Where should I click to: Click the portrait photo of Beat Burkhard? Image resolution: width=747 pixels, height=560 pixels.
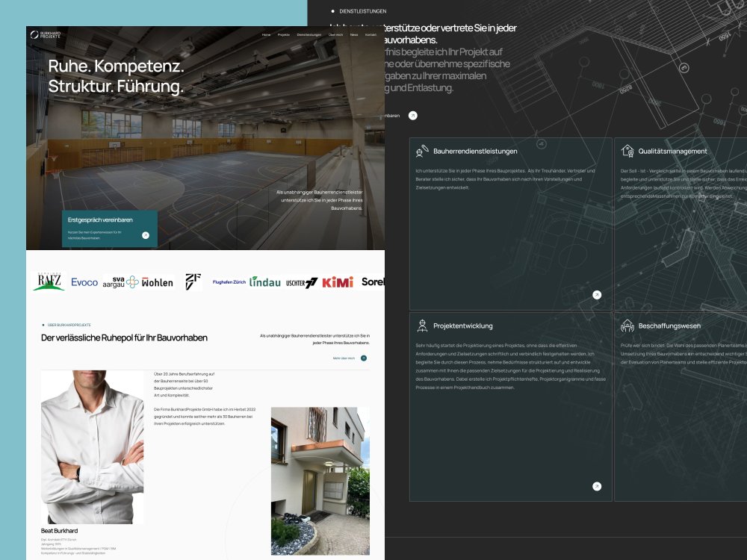click(93, 447)
